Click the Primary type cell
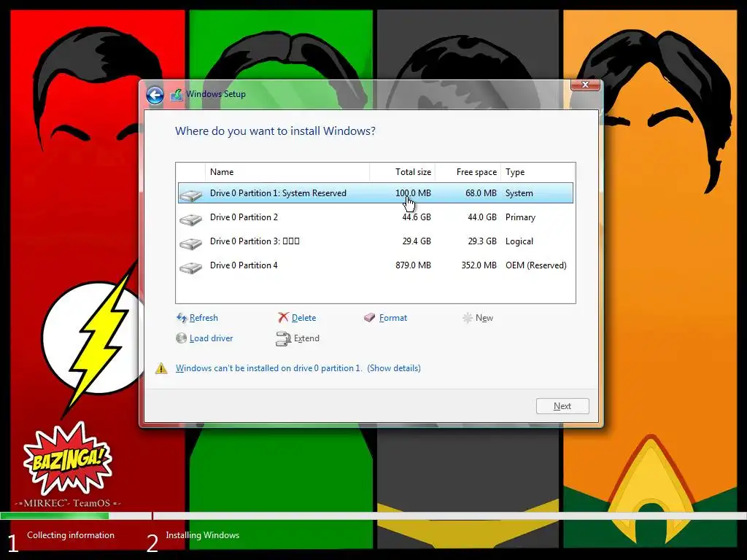This screenshot has height=560, width=747. [520, 217]
